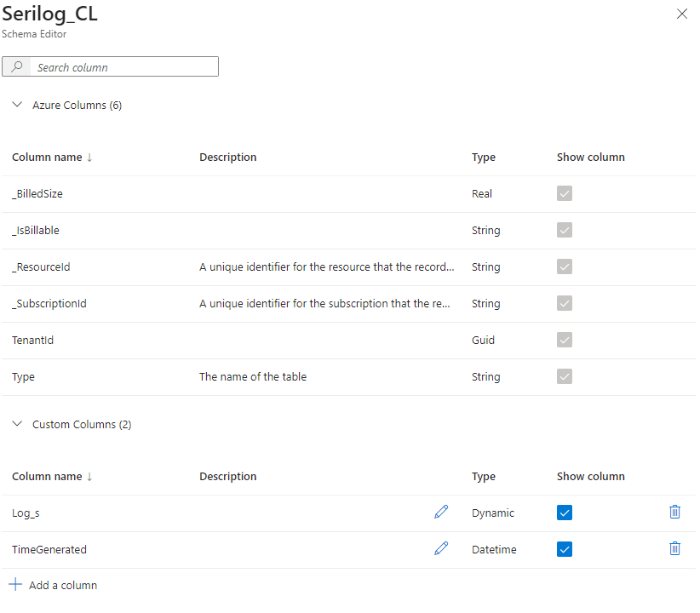This screenshot has height=613, width=700.
Task: Click the Azure section Description header
Action: point(227,158)
